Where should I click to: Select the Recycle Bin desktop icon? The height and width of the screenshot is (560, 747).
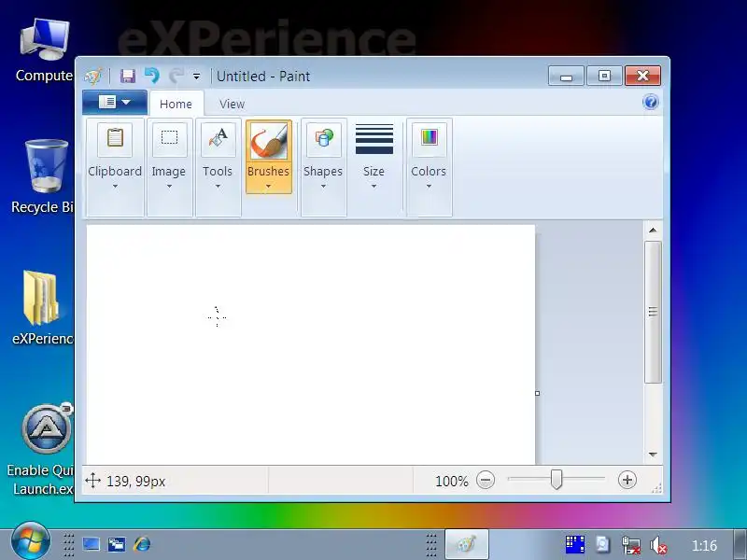click(44, 176)
